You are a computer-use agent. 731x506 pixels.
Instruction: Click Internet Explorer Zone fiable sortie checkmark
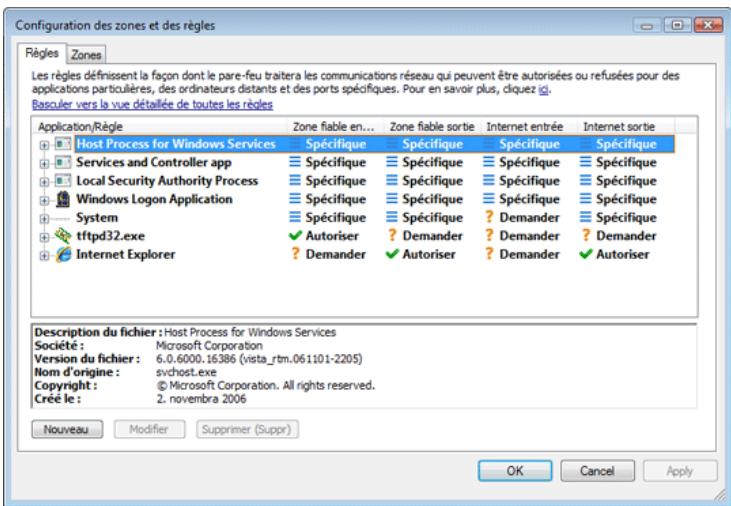[x=392, y=254]
